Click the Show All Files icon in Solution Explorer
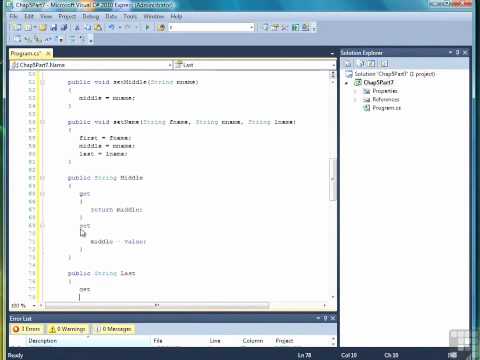This screenshot has width=480, height=360. [x=362, y=63]
